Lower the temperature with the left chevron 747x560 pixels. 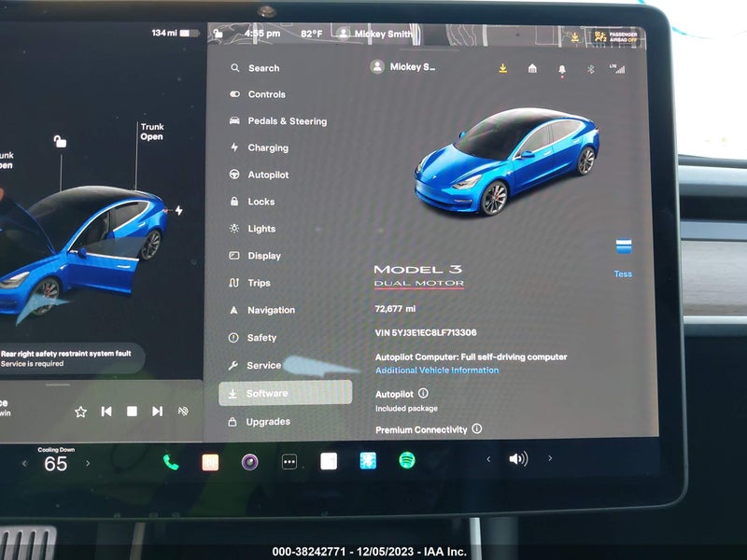pyautogui.click(x=25, y=463)
